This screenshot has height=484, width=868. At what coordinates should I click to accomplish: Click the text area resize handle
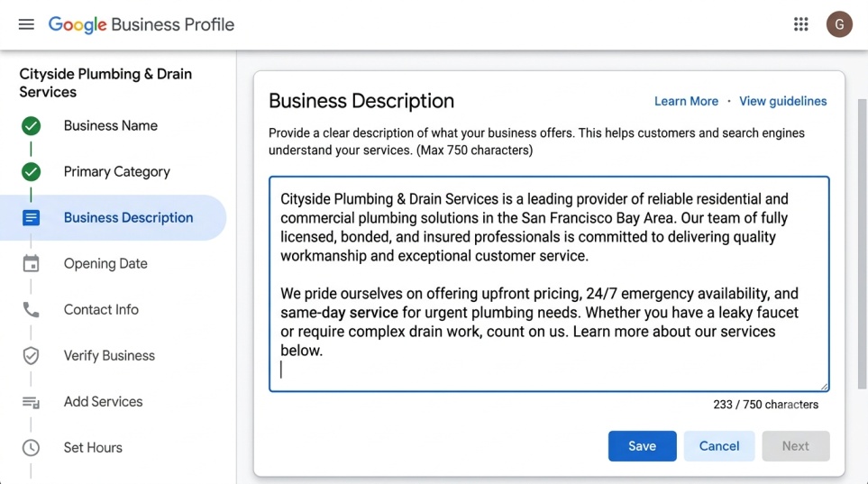tap(824, 387)
